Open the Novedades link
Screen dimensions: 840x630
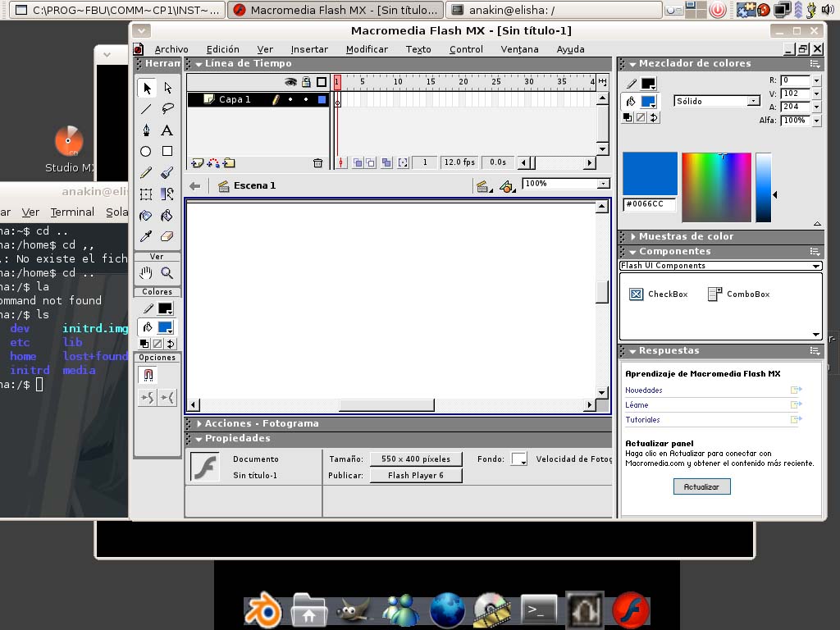tap(643, 390)
